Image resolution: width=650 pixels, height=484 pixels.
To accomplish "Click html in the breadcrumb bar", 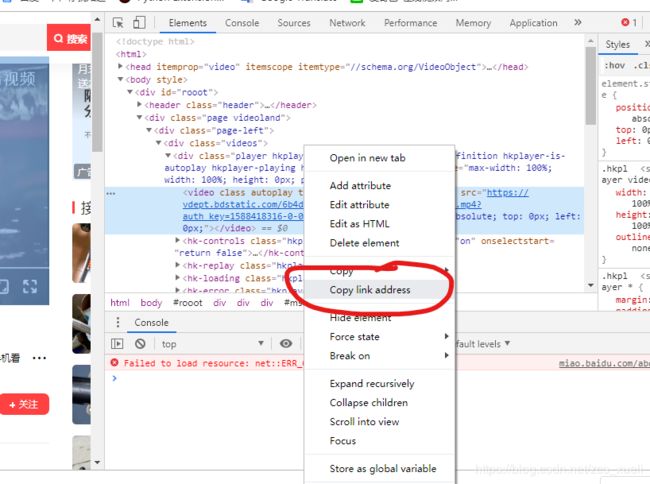I will pyautogui.click(x=120, y=303).
